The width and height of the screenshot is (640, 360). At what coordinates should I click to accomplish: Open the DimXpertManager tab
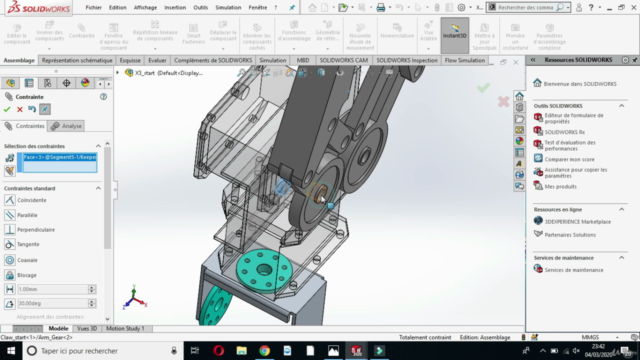(x=66, y=83)
